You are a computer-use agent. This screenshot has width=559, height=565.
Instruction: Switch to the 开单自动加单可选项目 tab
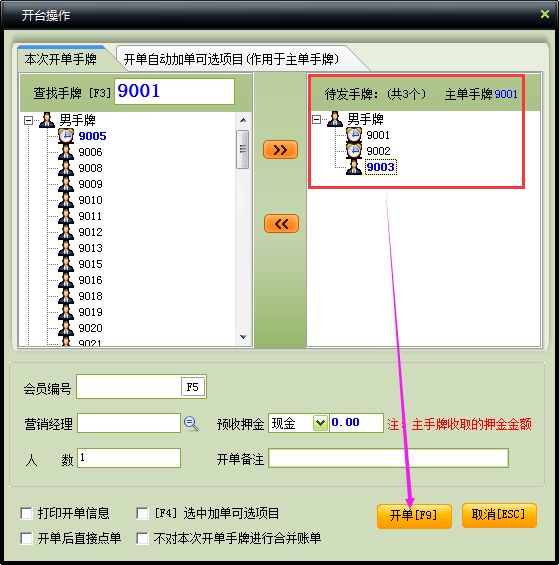[x=231, y=59]
